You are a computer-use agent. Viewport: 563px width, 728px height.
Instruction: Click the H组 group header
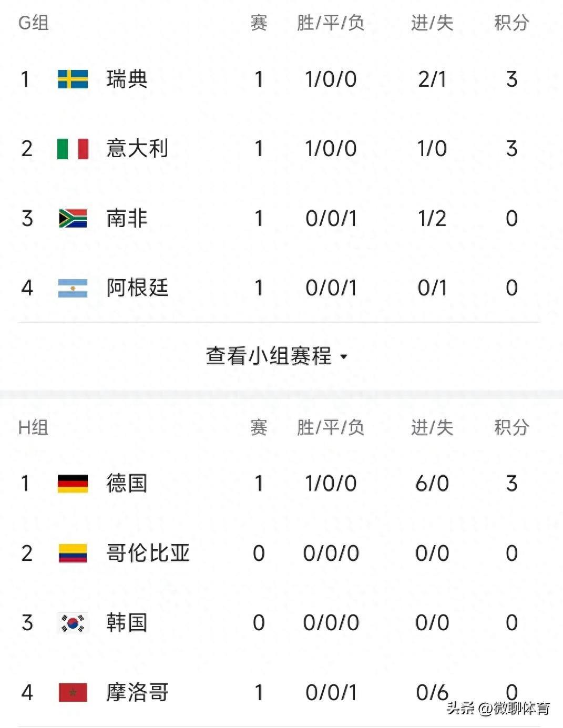pos(33,427)
